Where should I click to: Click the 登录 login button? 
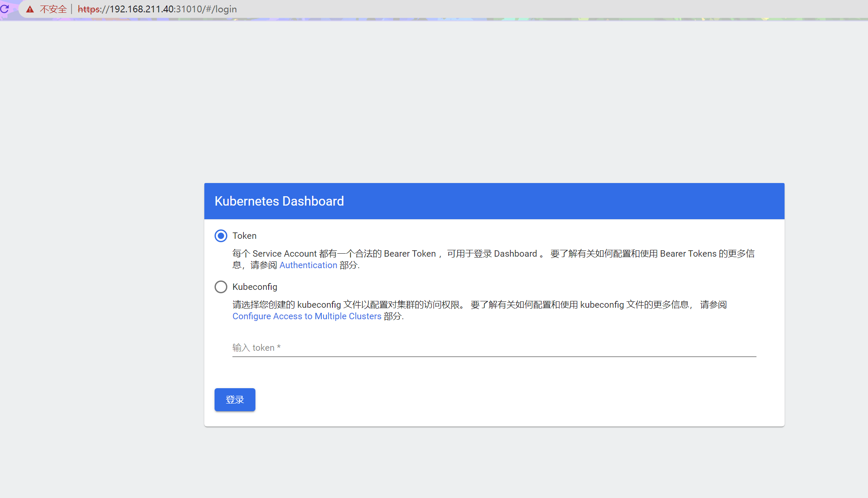point(235,400)
